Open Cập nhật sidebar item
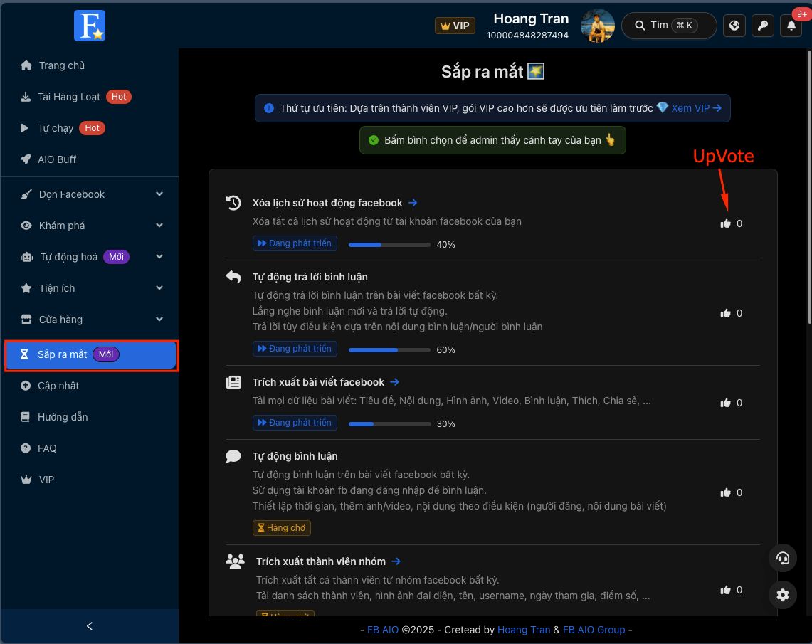 [58, 386]
